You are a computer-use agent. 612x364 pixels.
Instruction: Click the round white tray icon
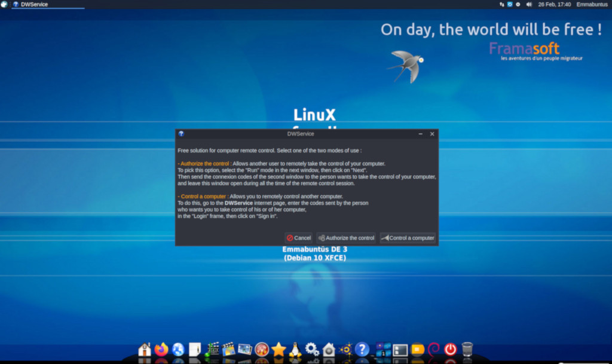(518, 4)
